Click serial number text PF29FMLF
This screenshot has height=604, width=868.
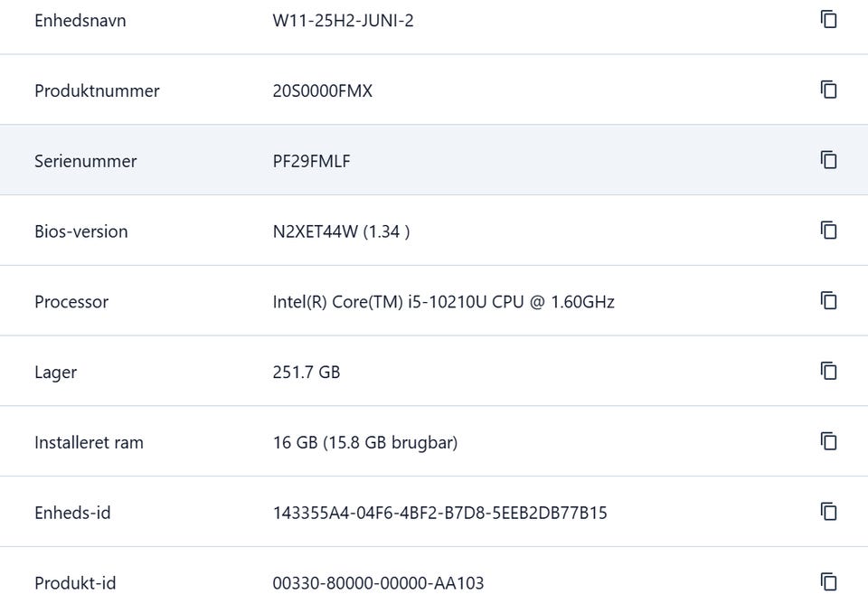[x=311, y=161]
